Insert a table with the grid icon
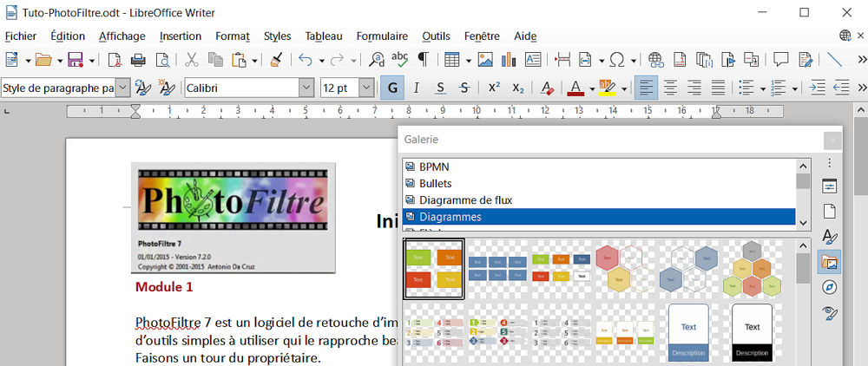Viewport: 868px width, 366px height. 452,59
